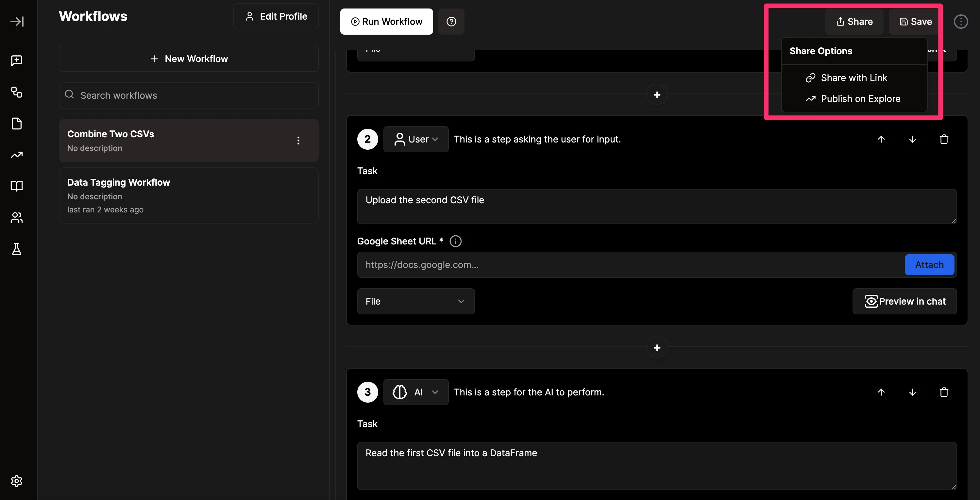Viewport: 980px width, 500px height.
Task: Delete step 2 with trash icon
Action: (944, 139)
